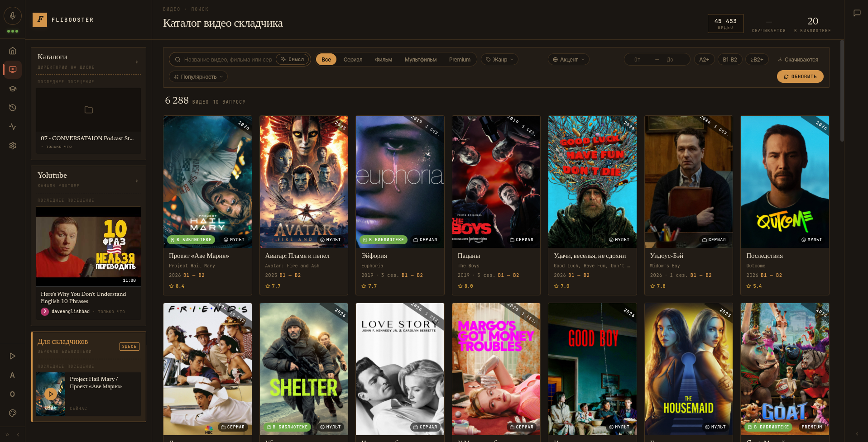The width and height of the screenshot is (868, 442).
Task: Open the activity pulse icon
Action: pyautogui.click(x=13, y=127)
